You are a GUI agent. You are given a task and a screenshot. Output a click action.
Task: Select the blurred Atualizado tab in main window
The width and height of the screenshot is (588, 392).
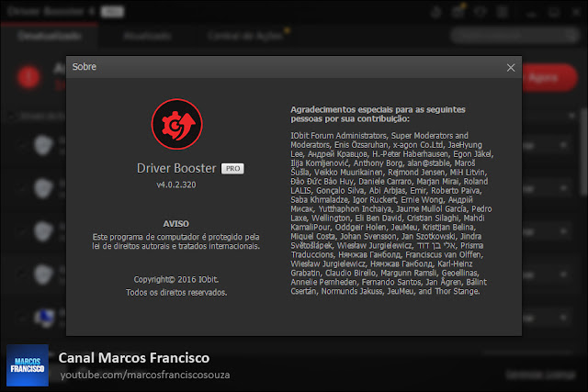tap(147, 36)
